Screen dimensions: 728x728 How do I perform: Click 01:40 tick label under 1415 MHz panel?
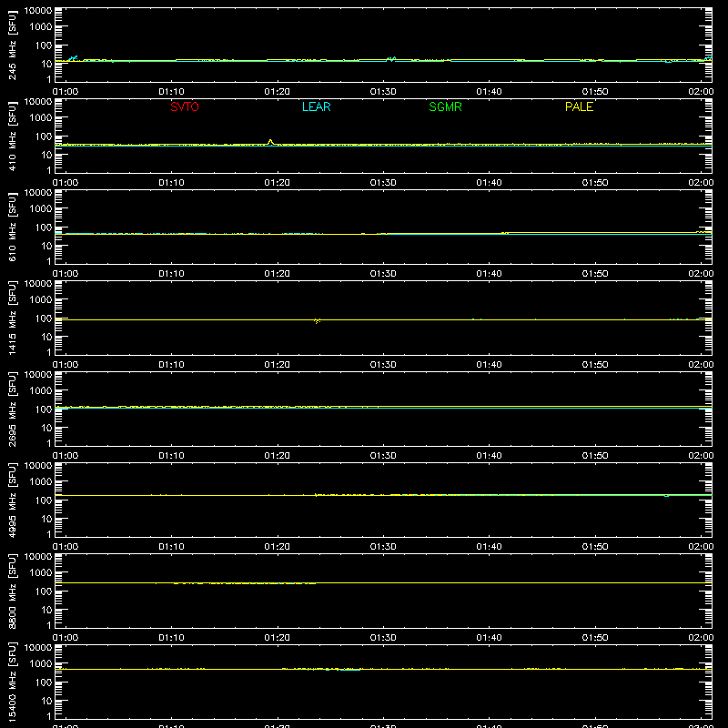pyautogui.click(x=489, y=365)
